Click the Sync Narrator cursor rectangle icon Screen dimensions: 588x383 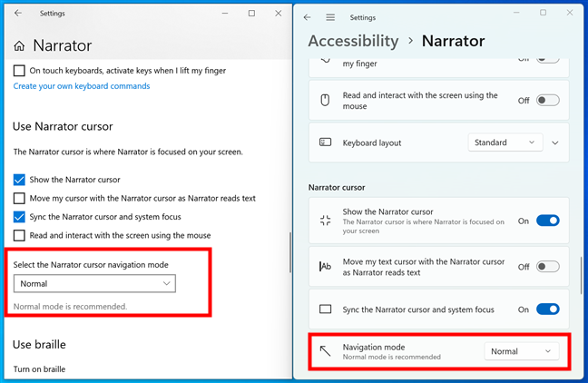click(x=325, y=309)
